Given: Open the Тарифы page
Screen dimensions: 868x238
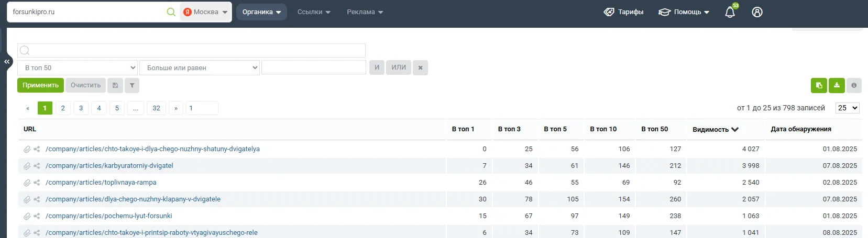Looking at the screenshot, I should coord(624,12).
